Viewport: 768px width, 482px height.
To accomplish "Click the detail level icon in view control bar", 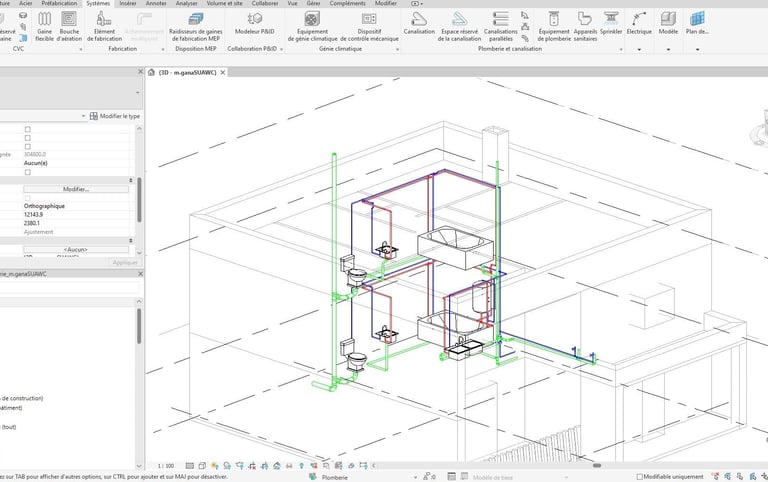I will 190,465.
